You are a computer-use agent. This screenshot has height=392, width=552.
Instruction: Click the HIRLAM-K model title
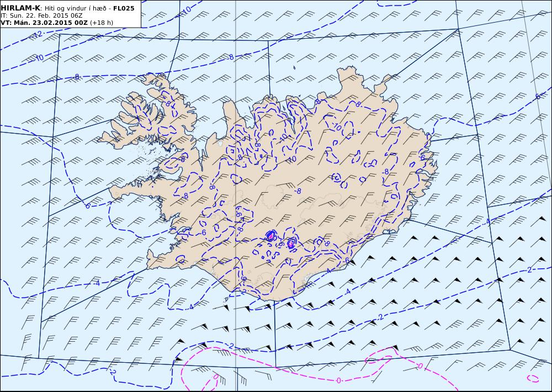(21, 8)
